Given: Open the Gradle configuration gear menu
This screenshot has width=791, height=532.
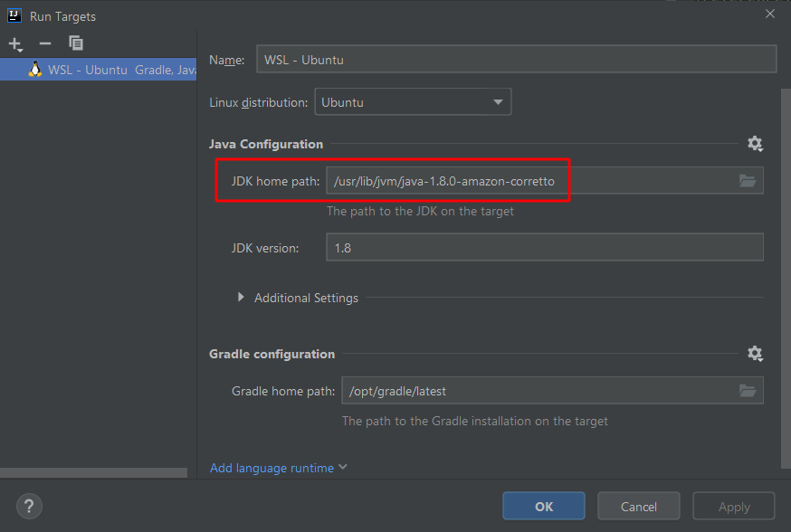Looking at the screenshot, I should point(755,354).
